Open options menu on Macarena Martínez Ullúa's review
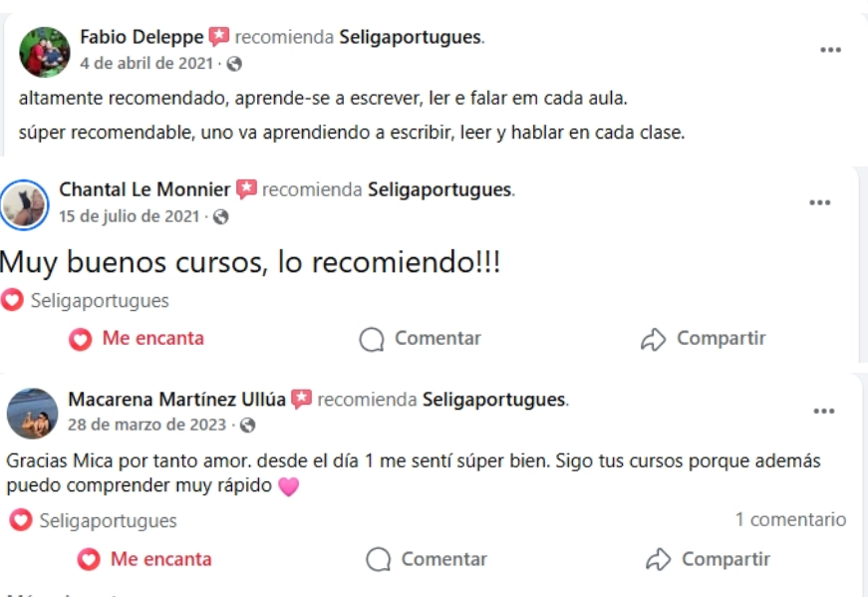 (823, 411)
